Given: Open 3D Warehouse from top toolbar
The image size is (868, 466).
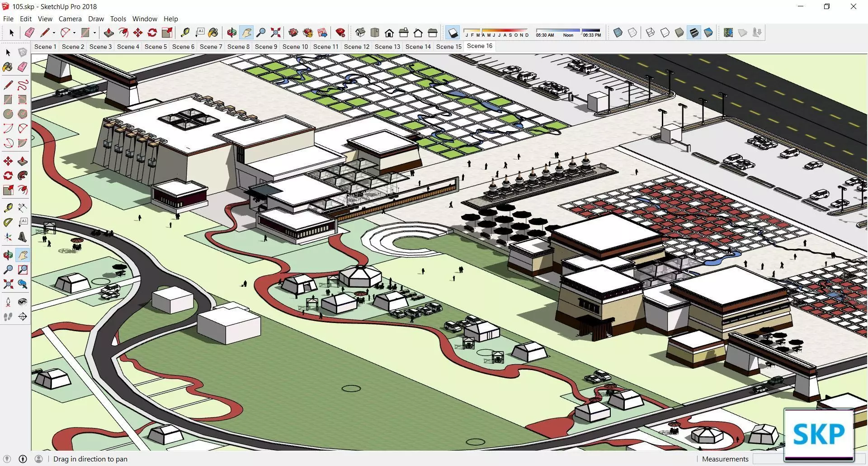Looking at the screenshot, I should tap(293, 33).
